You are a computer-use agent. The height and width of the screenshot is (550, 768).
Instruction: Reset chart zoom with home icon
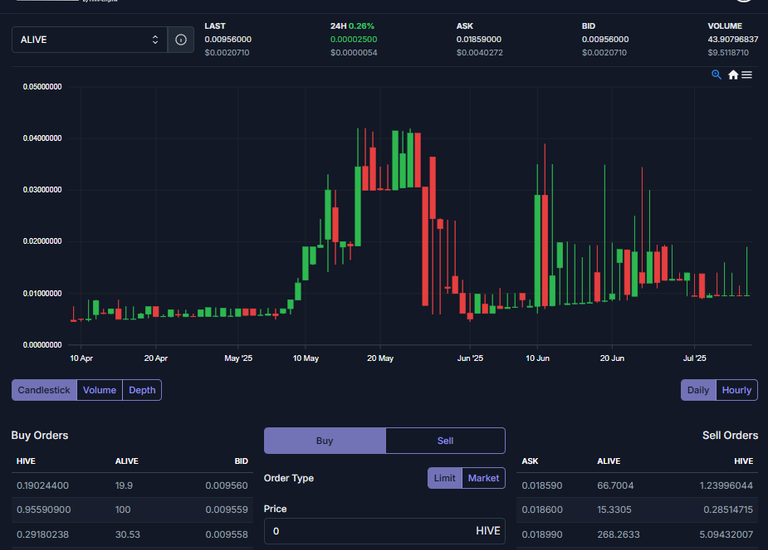point(733,74)
